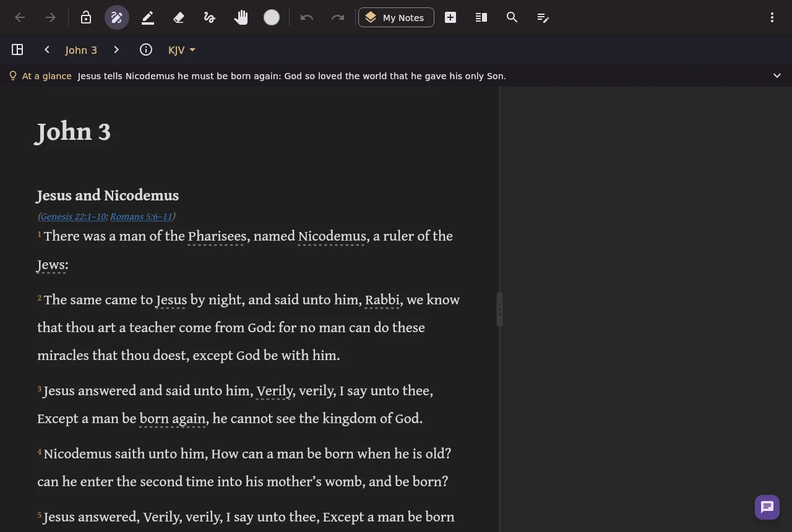This screenshot has height=532, width=792.
Task: Open the side notes panel icon
Action: (481, 17)
